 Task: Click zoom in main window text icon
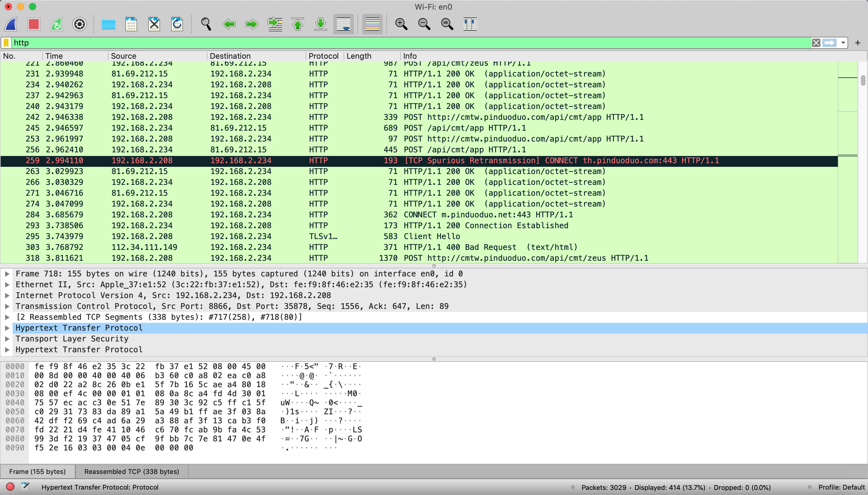point(401,24)
